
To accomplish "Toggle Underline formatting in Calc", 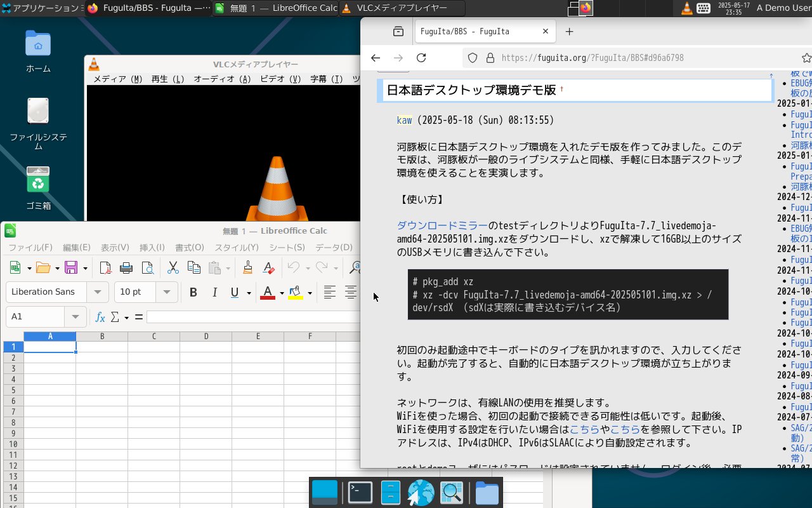I will click(x=235, y=292).
